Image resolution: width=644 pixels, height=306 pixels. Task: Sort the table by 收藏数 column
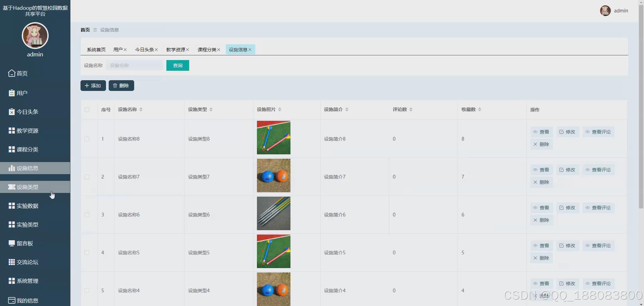point(480,109)
